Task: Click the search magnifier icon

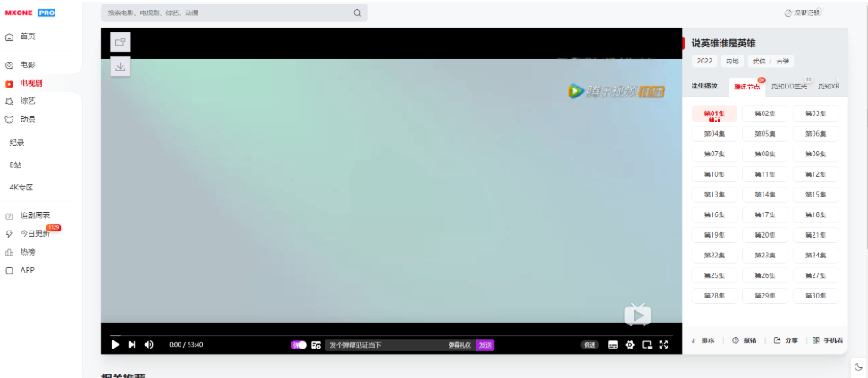Action: pyautogui.click(x=358, y=13)
